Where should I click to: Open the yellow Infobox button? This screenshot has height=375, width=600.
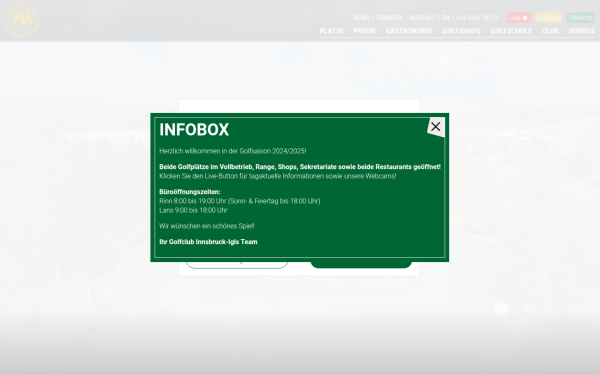click(x=548, y=18)
